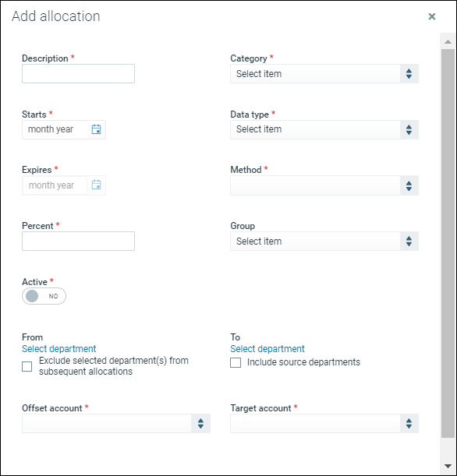457x476 pixels.
Task: Click the scrollbar up arrow
Action: tap(448, 42)
